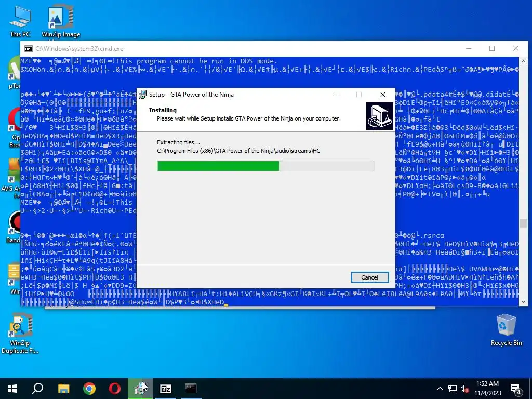The height and width of the screenshot is (399, 532).
Task: Close the Setup installer window
Action: 383,95
